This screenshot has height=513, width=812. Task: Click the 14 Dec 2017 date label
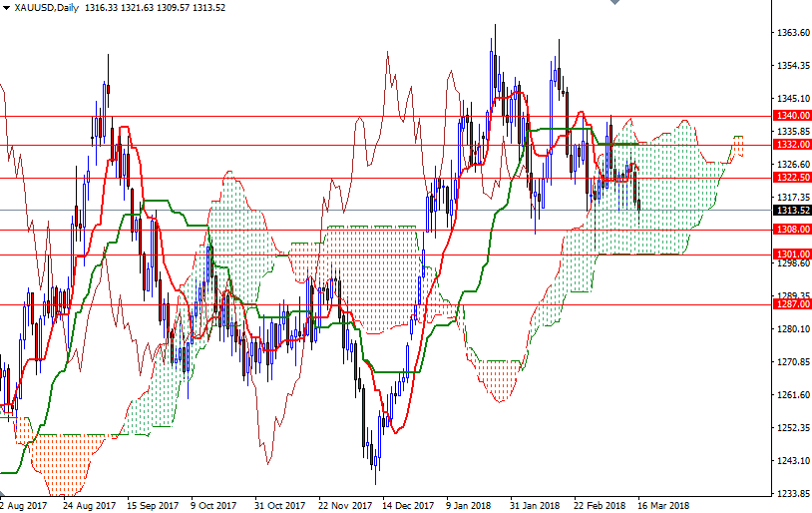click(x=408, y=505)
